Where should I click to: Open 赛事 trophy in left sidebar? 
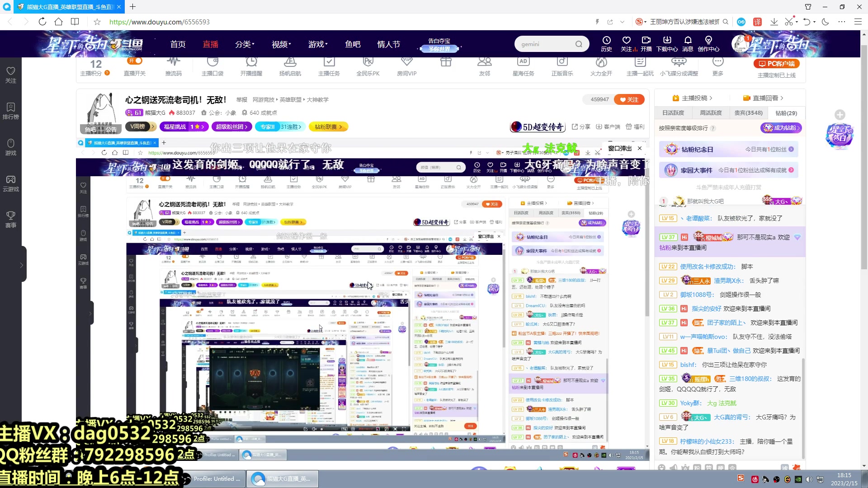pyautogui.click(x=11, y=219)
